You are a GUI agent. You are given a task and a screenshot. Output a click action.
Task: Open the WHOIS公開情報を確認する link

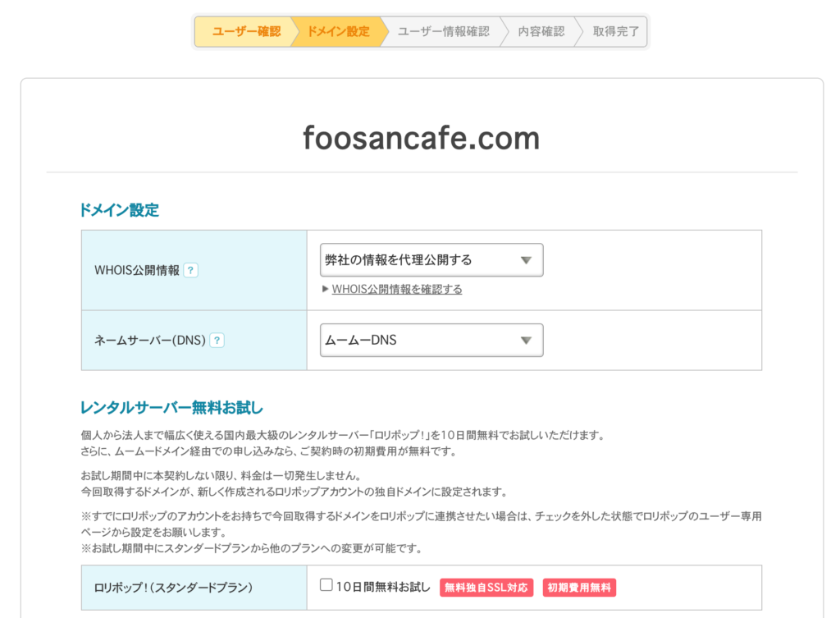[397, 289]
